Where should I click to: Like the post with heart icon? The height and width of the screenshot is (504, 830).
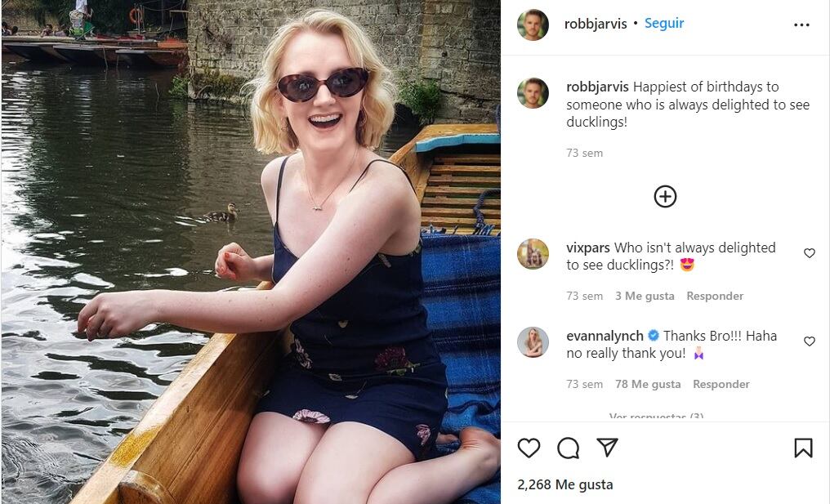coord(529,448)
